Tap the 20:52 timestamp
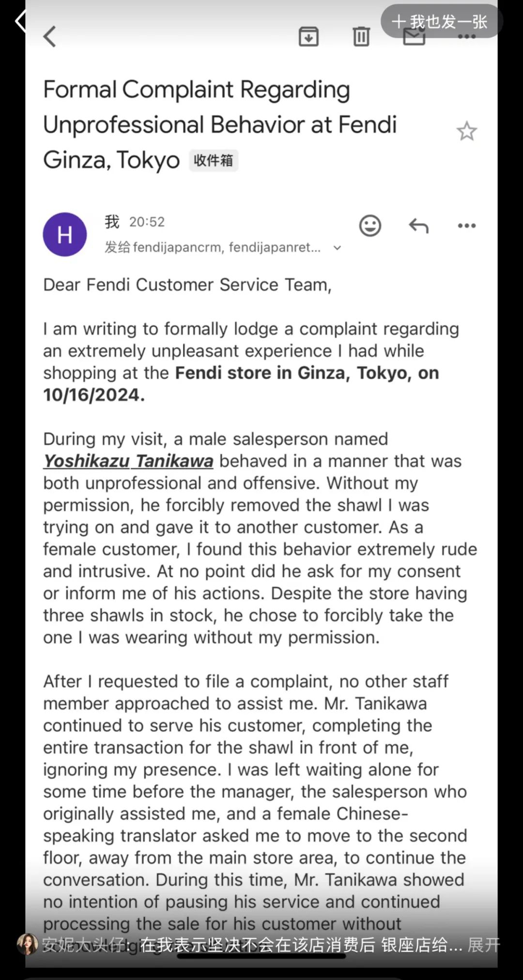 click(x=147, y=222)
